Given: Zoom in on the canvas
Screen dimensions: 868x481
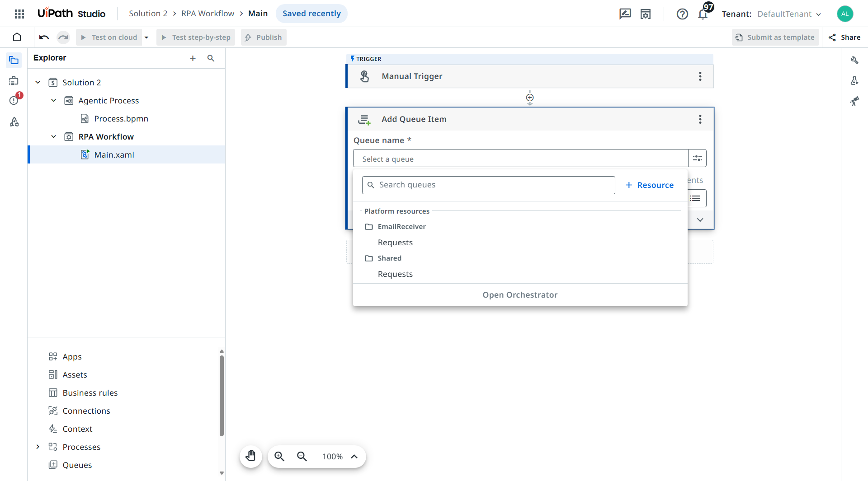Looking at the screenshot, I should pos(279,456).
